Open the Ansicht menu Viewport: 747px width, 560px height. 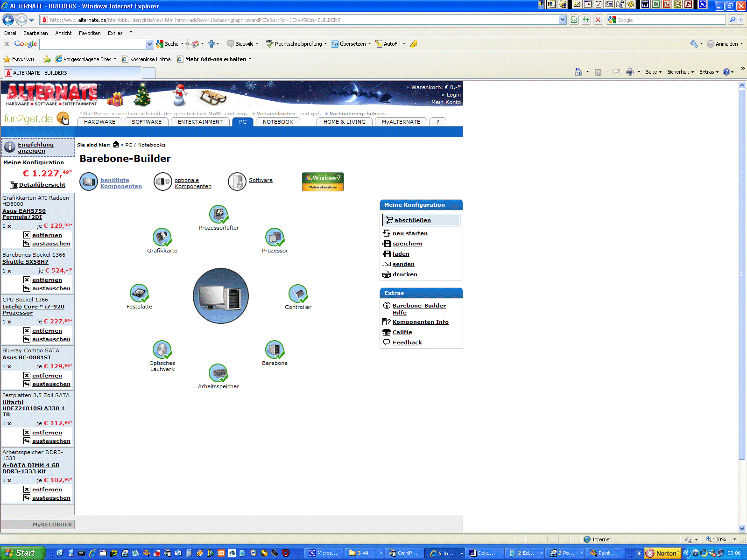point(63,33)
